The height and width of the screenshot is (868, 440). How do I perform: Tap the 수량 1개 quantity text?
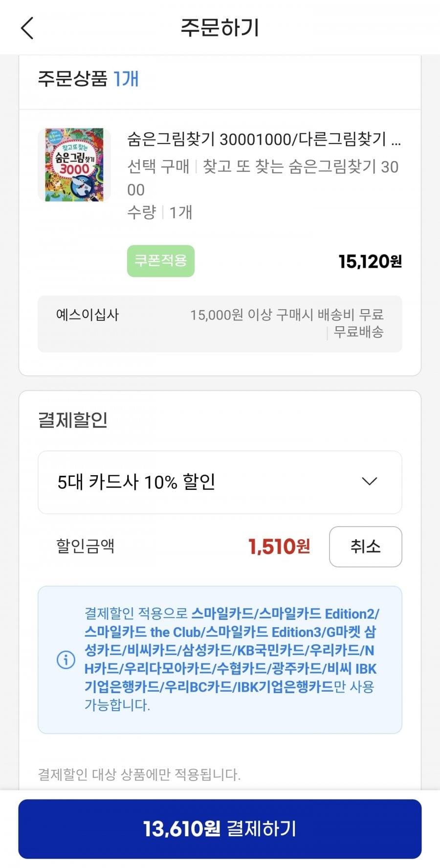pos(160,212)
